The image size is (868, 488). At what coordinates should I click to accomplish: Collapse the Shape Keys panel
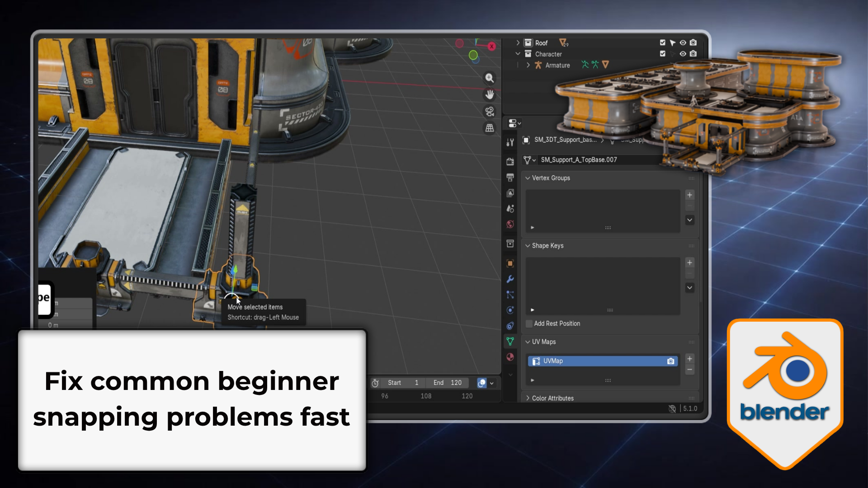pos(528,246)
